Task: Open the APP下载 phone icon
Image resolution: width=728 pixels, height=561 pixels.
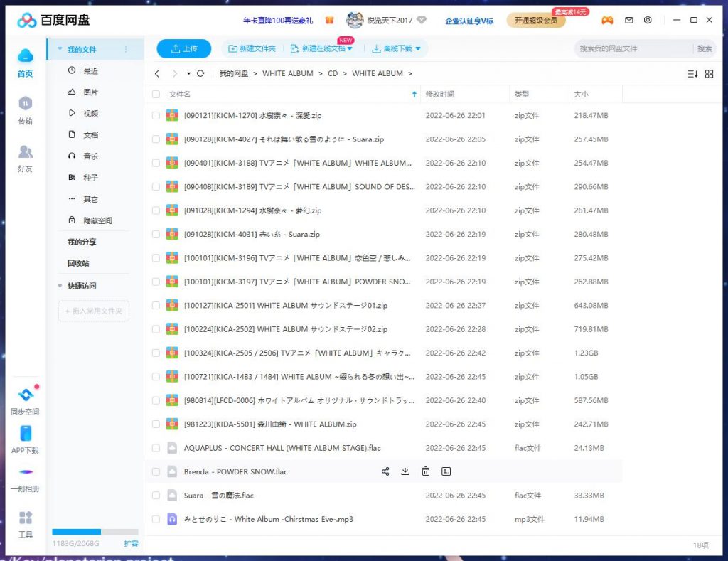Action: [25, 434]
